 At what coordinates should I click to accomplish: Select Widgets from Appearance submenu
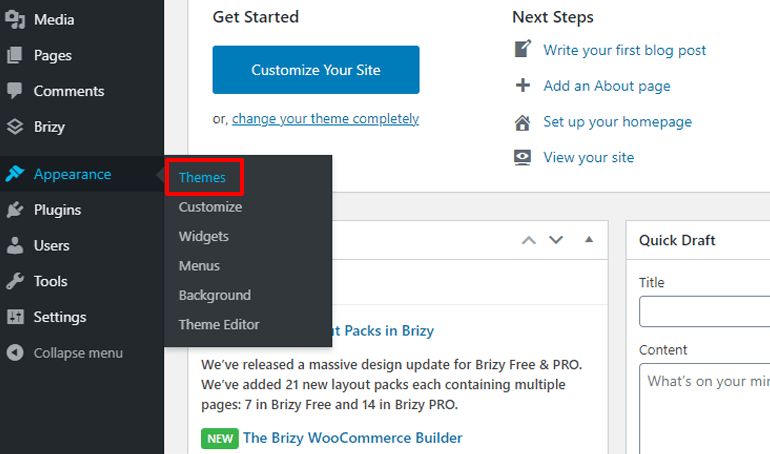point(204,237)
